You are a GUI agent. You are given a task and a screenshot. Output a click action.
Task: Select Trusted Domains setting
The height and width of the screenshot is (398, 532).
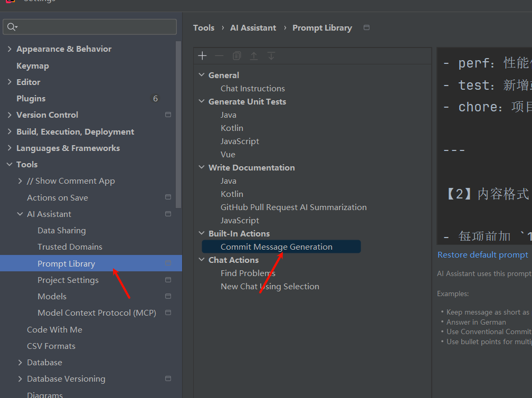[70, 247]
